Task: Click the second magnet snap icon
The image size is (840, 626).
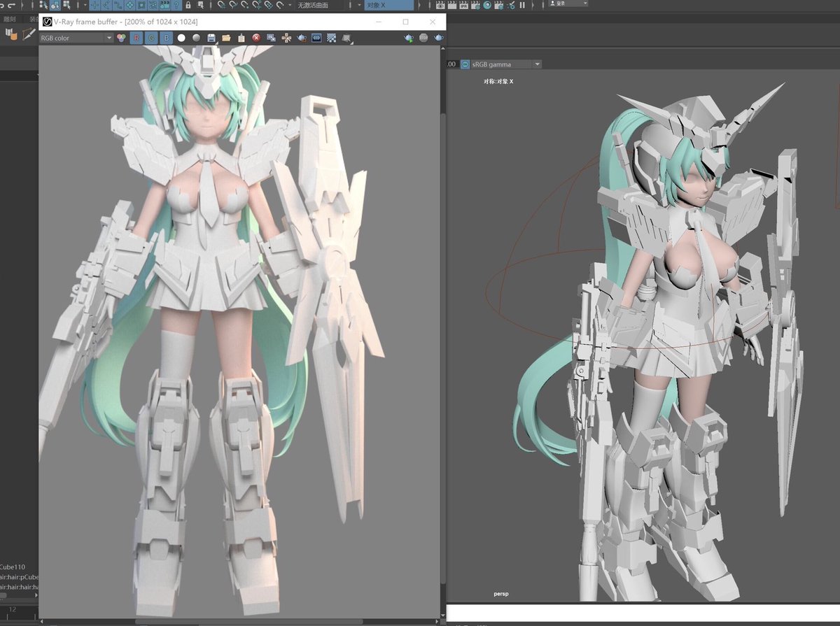Action: [x=233, y=5]
